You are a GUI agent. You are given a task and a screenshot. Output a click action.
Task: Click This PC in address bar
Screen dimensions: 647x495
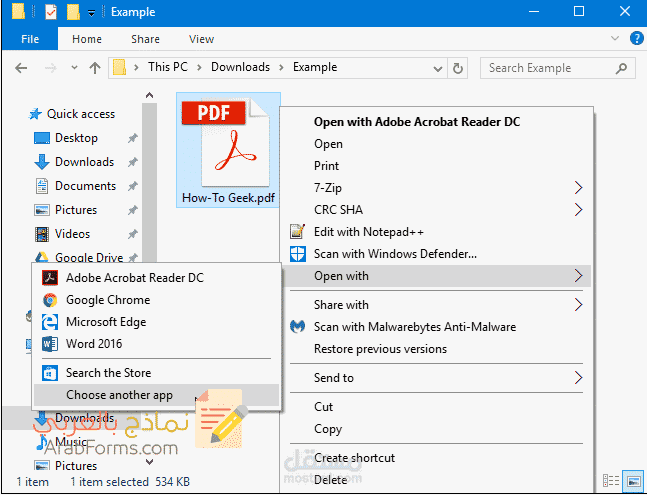tap(168, 67)
